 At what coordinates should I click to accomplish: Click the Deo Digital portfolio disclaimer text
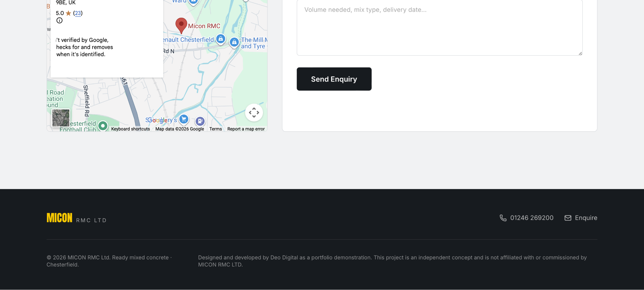(392, 261)
